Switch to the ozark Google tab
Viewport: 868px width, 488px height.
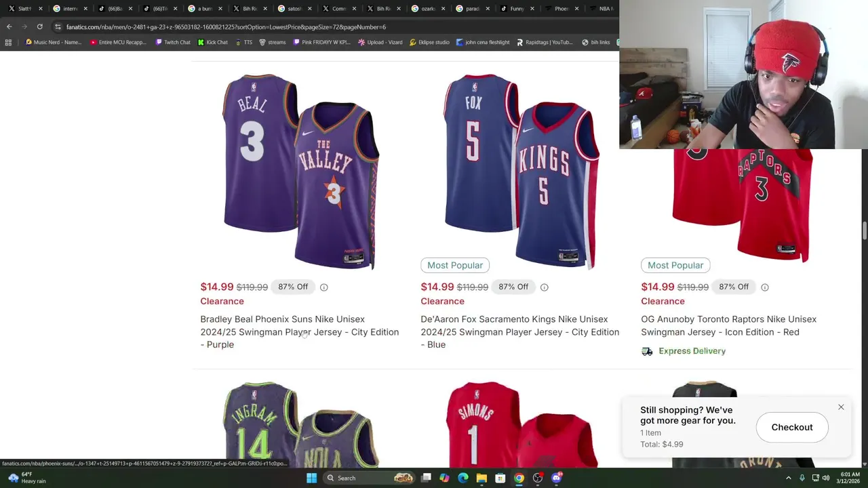click(429, 9)
